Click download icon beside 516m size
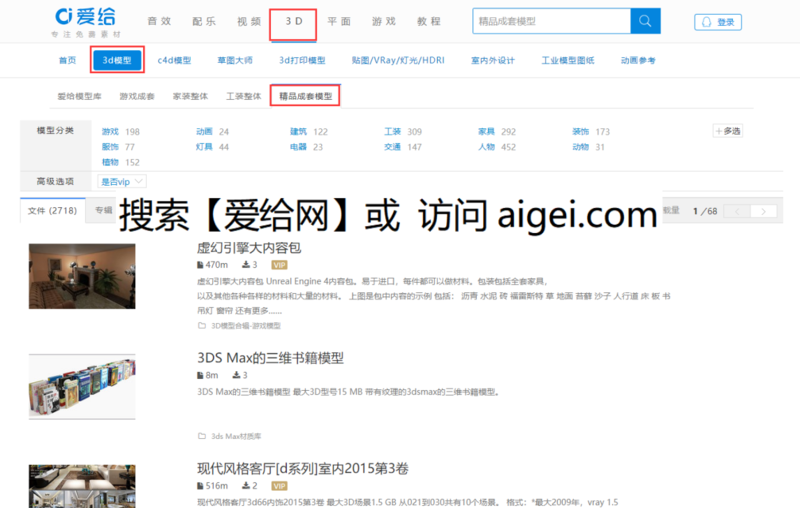 click(246, 486)
